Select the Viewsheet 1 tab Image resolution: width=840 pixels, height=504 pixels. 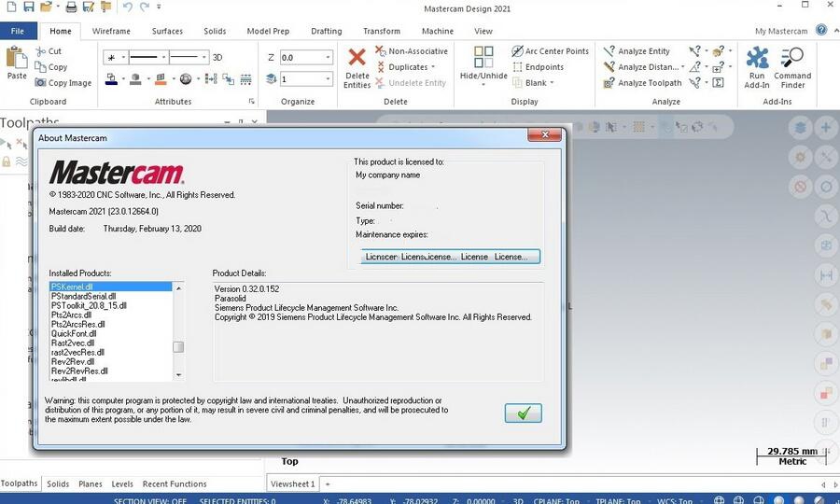tap(292, 483)
